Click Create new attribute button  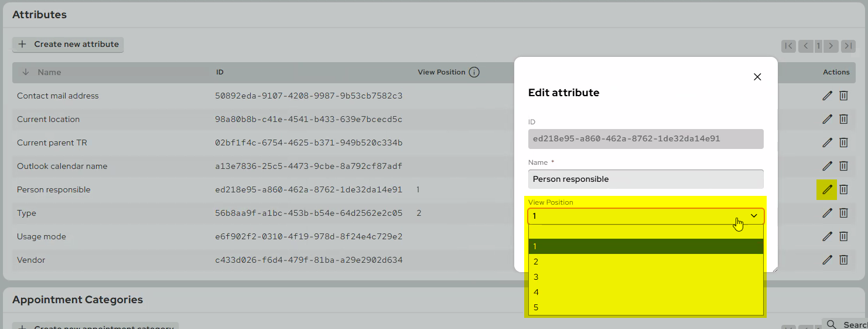[x=68, y=44]
